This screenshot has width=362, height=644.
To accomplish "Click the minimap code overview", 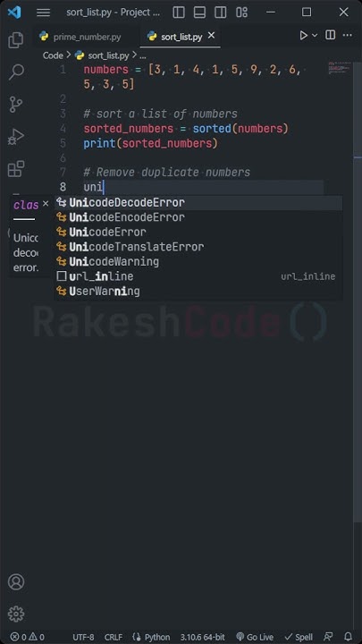I will coord(340,69).
